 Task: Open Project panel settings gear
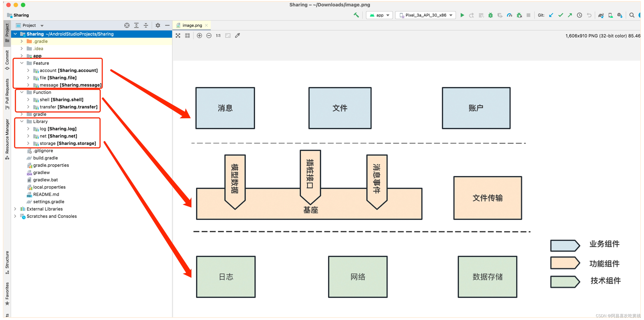point(158,25)
